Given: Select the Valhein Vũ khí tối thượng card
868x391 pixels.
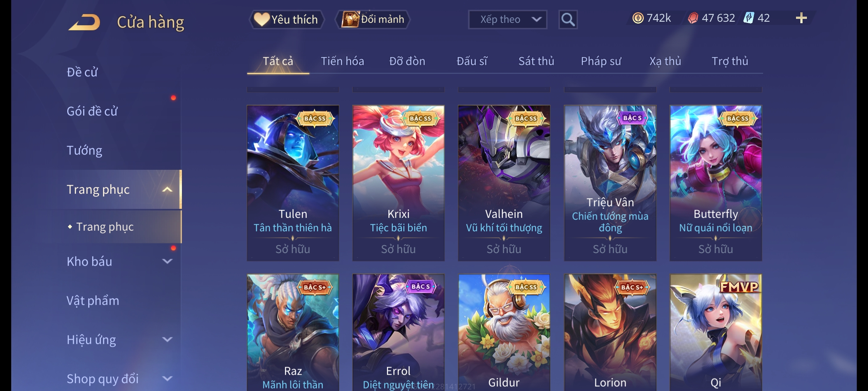Looking at the screenshot, I should point(504,183).
